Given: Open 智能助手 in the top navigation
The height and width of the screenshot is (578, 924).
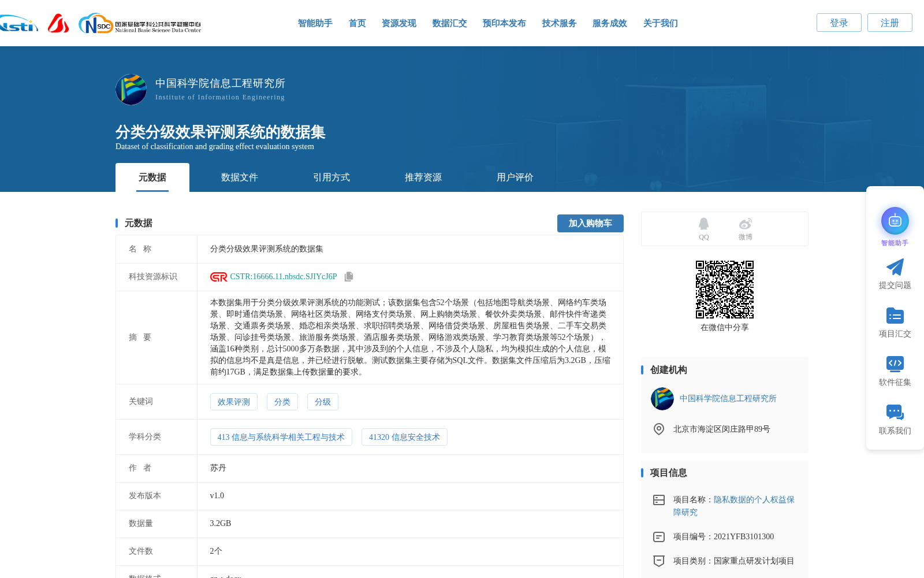Looking at the screenshot, I should pyautogui.click(x=315, y=23).
